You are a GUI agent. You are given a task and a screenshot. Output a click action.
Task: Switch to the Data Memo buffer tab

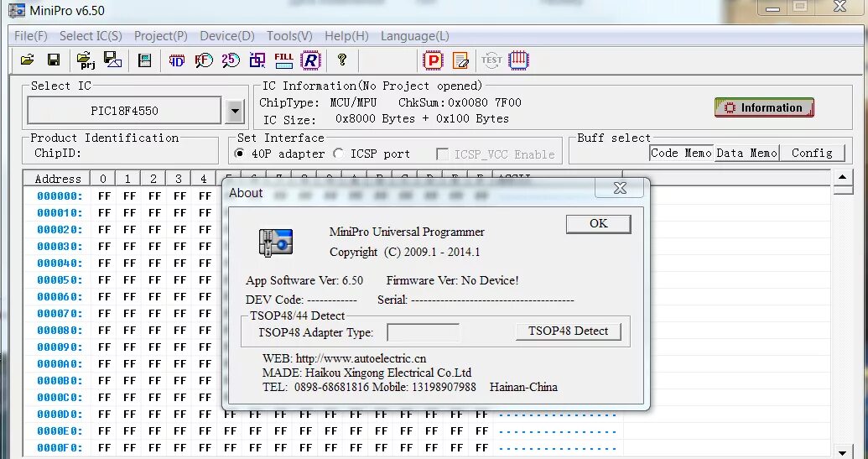tap(746, 153)
